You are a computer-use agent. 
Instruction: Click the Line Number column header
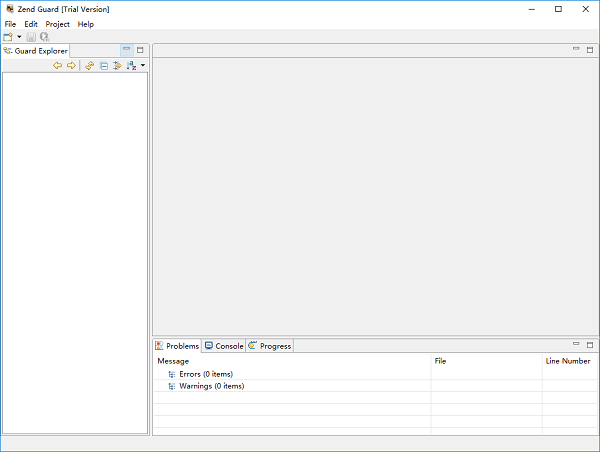tap(567, 361)
